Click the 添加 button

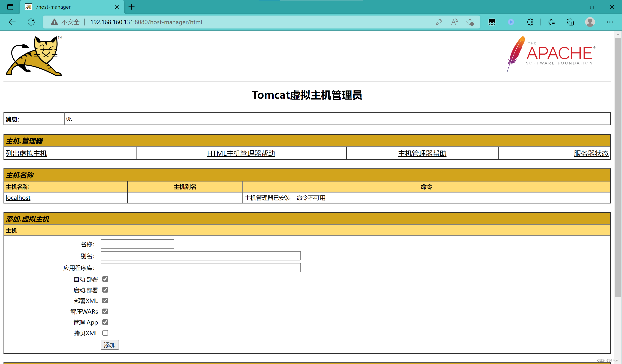coord(109,345)
